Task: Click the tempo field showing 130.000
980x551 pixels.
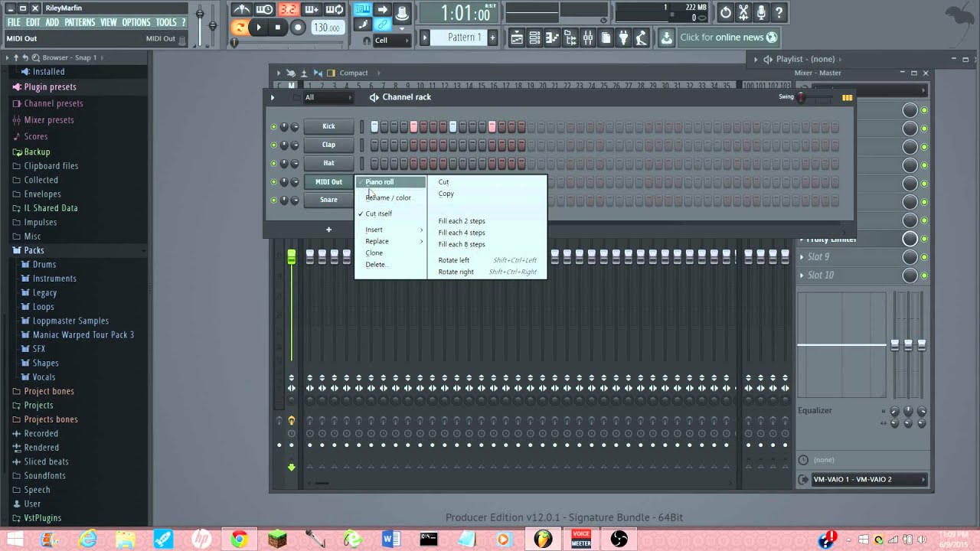Action: [327, 28]
